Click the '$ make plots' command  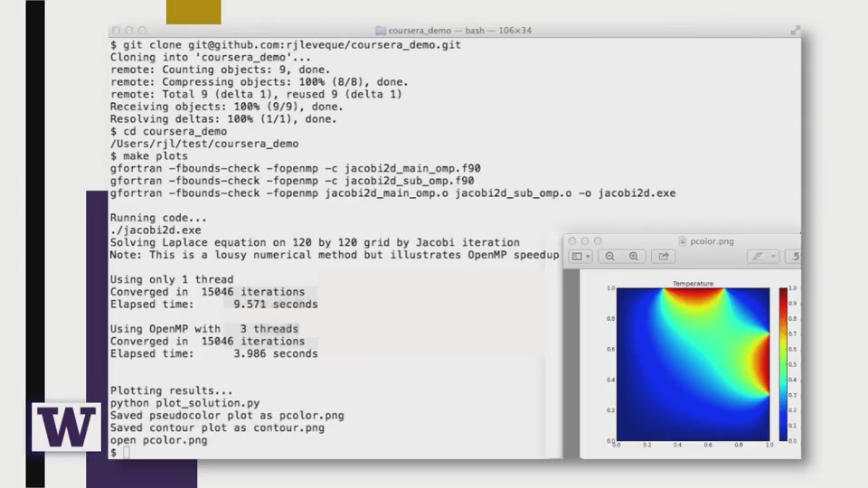pyautogui.click(x=149, y=156)
